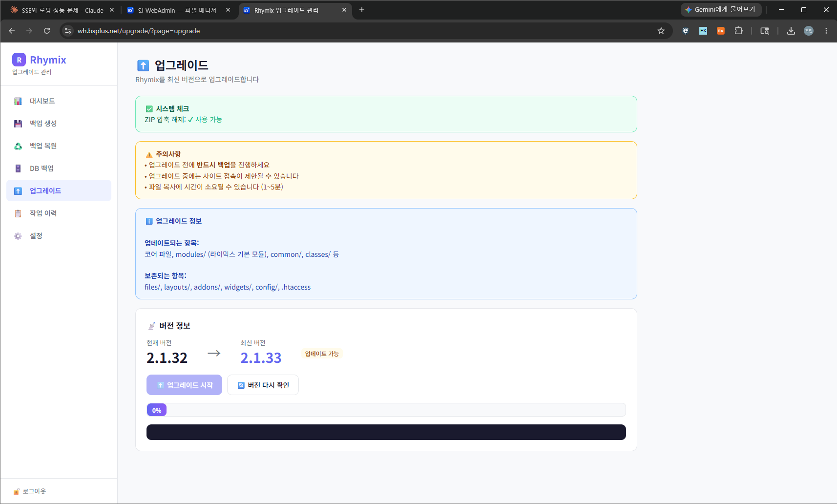Go to 백업 복원 in sidebar

pos(59,146)
